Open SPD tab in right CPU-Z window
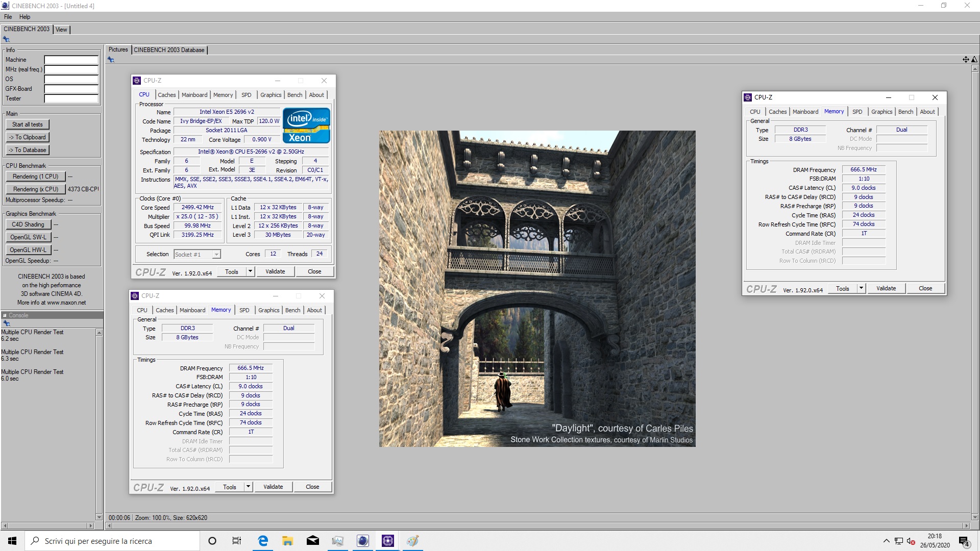Image resolution: width=980 pixels, height=551 pixels. [857, 112]
